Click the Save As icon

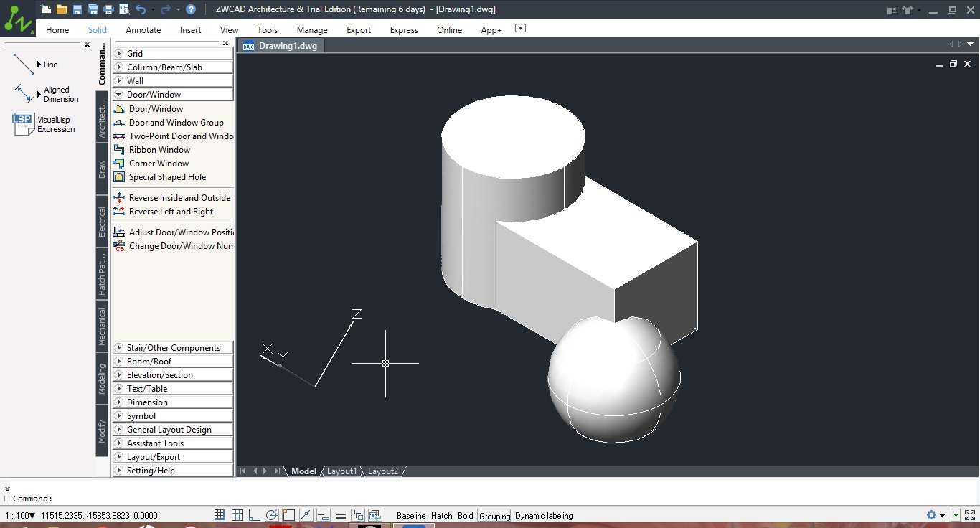coord(93,9)
